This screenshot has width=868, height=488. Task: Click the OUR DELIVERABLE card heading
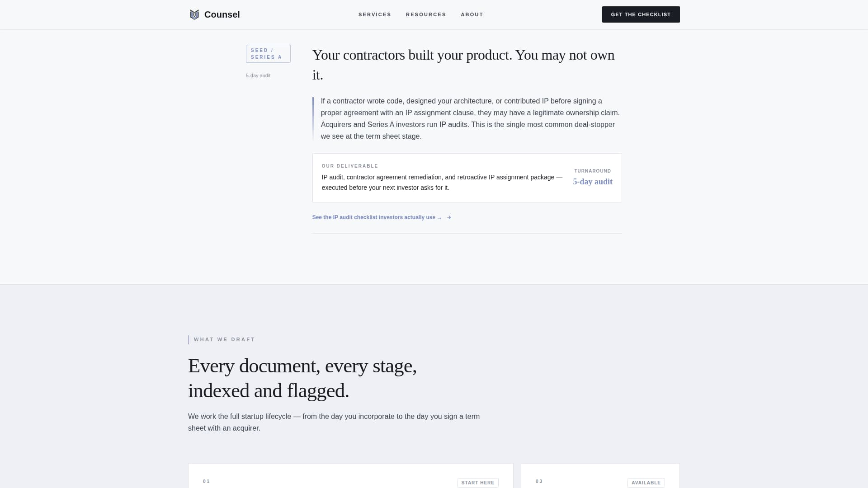click(x=350, y=166)
